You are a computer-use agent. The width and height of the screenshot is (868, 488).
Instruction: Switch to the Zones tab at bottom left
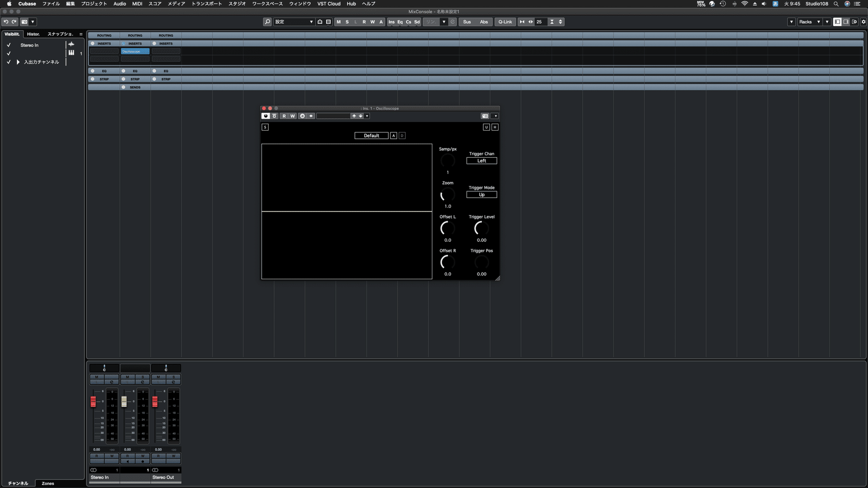[48, 483]
